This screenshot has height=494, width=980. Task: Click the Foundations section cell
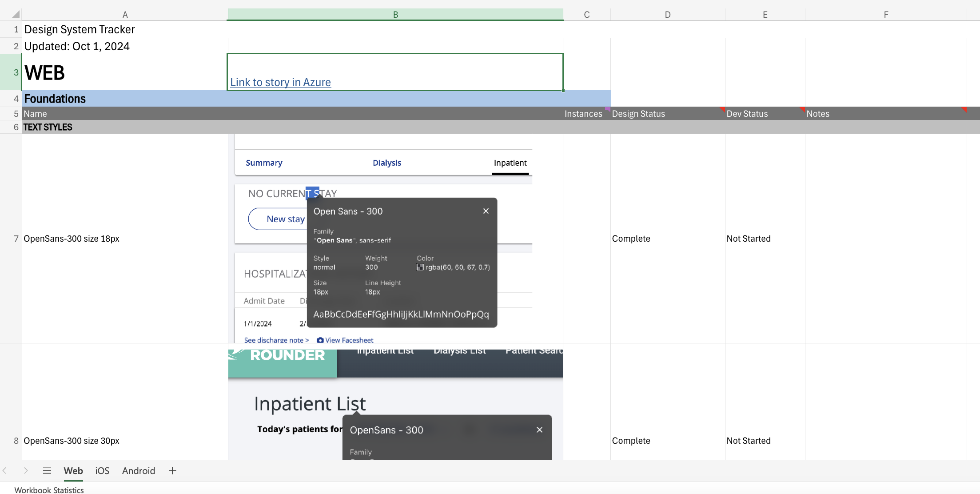[x=55, y=99]
